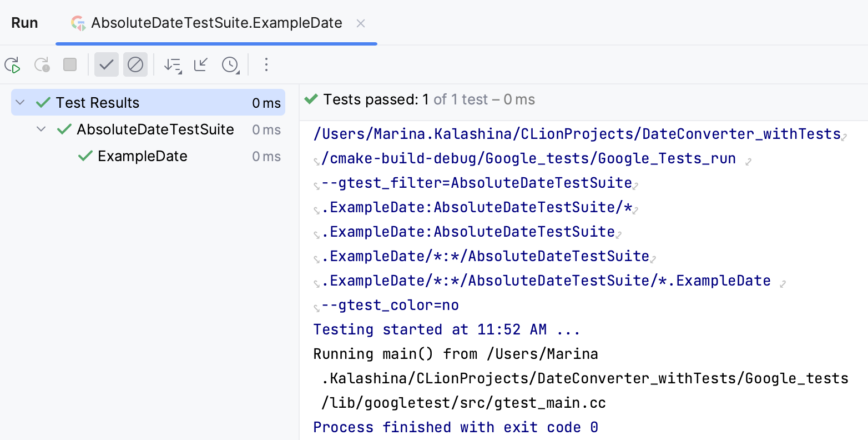868x440 pixels.
Task: Open the Sort tests dropdown
Action: point(173,65)
